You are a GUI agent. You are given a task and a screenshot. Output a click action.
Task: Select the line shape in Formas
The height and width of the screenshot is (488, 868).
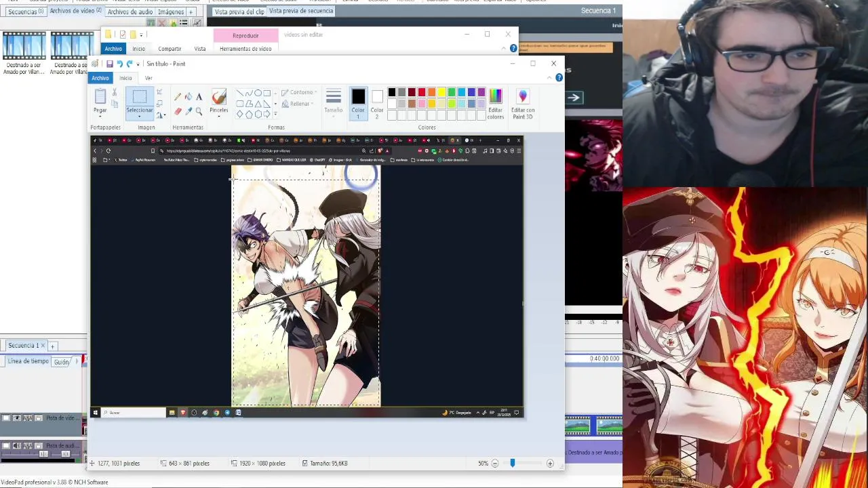[x=240, y=93]
